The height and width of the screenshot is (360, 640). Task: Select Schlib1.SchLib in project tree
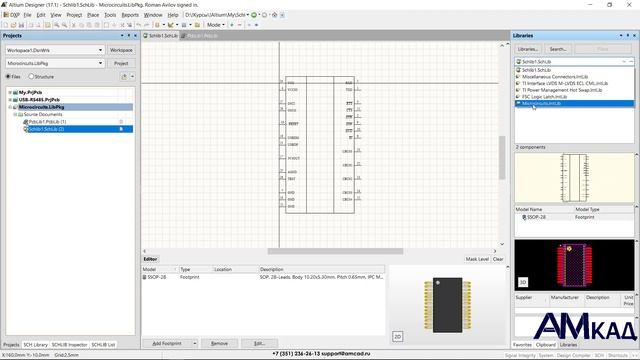coord(78,129)
